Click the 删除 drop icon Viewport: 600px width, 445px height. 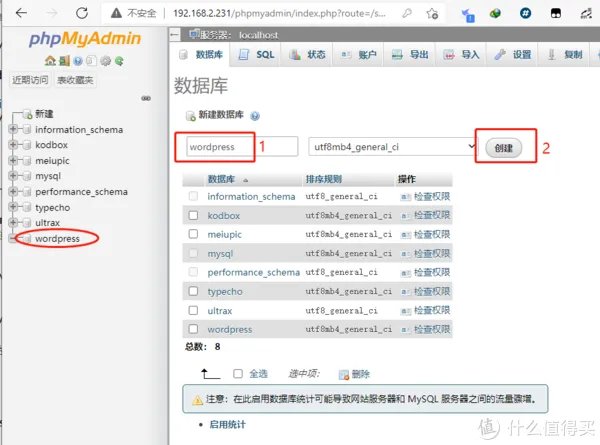click(x=344, y=375)
